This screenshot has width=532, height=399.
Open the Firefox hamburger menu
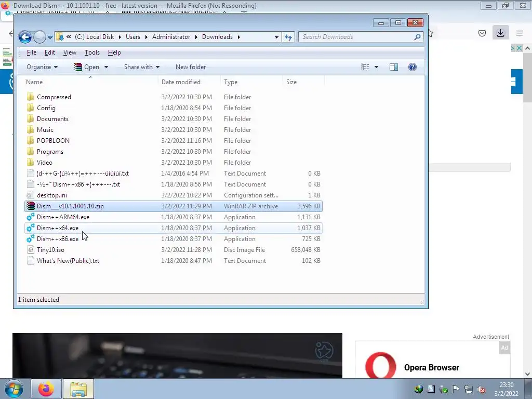520,33
